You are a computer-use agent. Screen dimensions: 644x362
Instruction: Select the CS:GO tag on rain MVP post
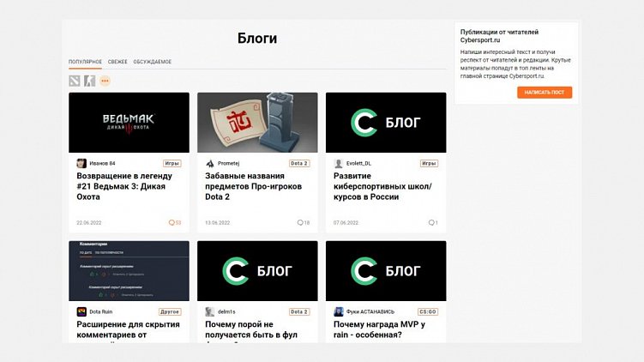(x=428, y=312)
